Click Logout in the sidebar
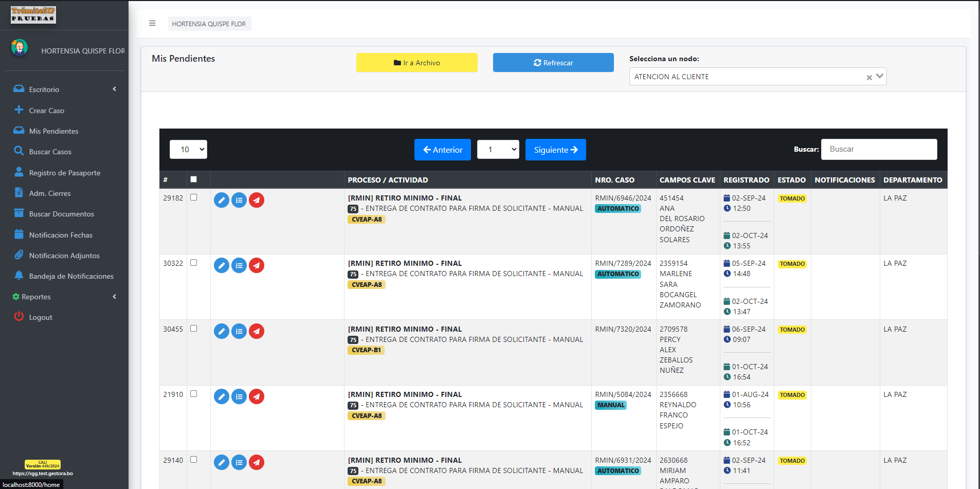 click(x=40, y=317)
